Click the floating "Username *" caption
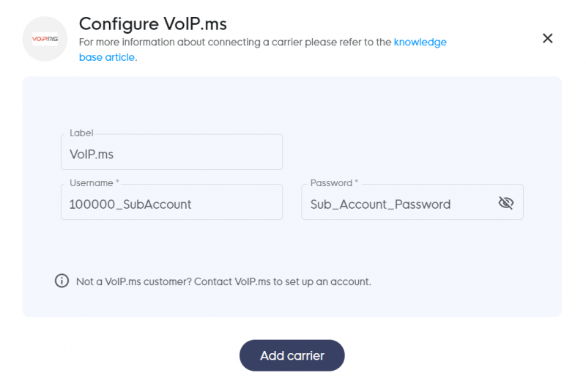Image resolution: width=586 pixels, height=392 pixels. click(x=94, y=182)
